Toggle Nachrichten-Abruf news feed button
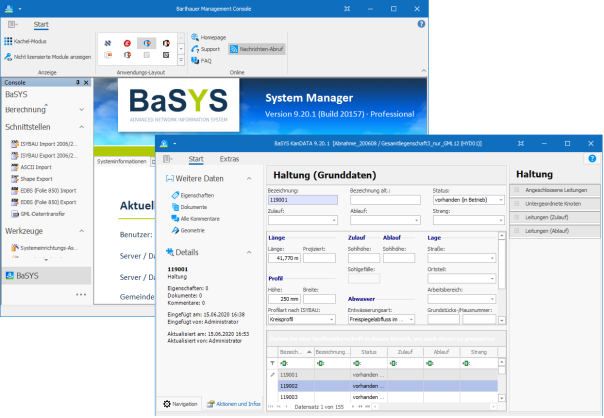Screen dimensions: 604x418 pyautogui.click(x=257, y=49)
